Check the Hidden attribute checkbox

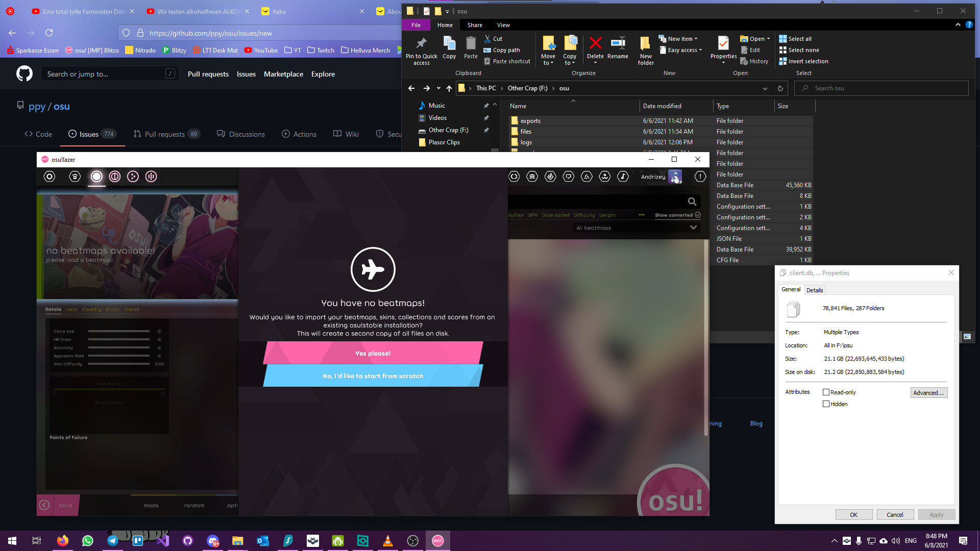826,404
